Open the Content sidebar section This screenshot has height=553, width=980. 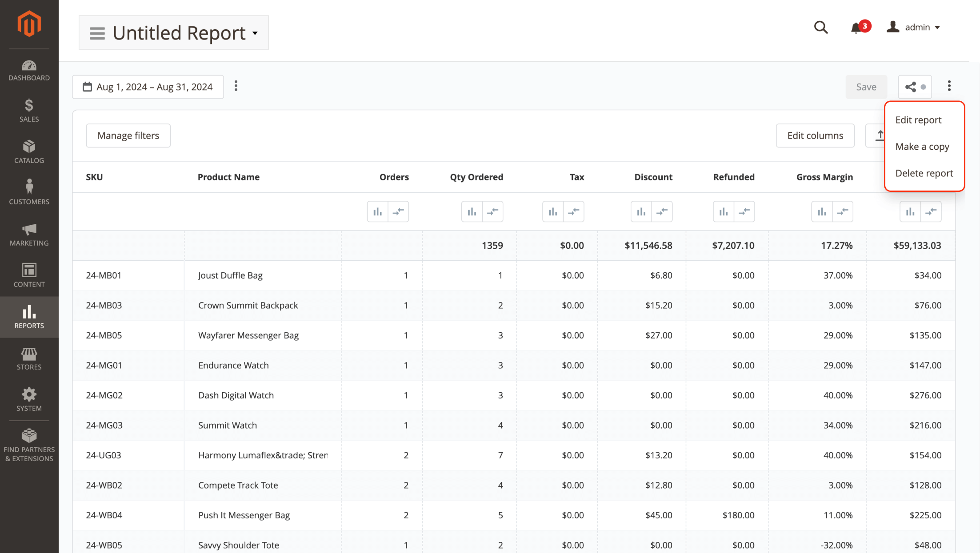pos(29,276)
